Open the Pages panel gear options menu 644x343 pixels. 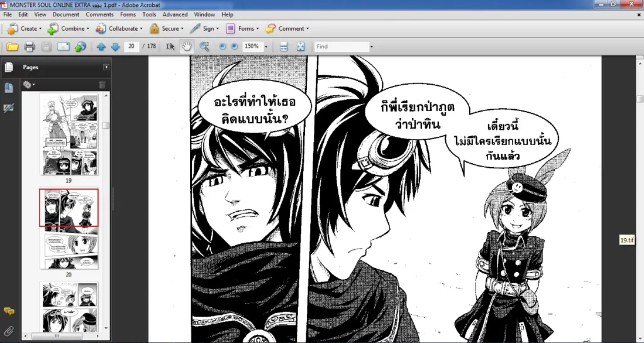click(29, 85)
